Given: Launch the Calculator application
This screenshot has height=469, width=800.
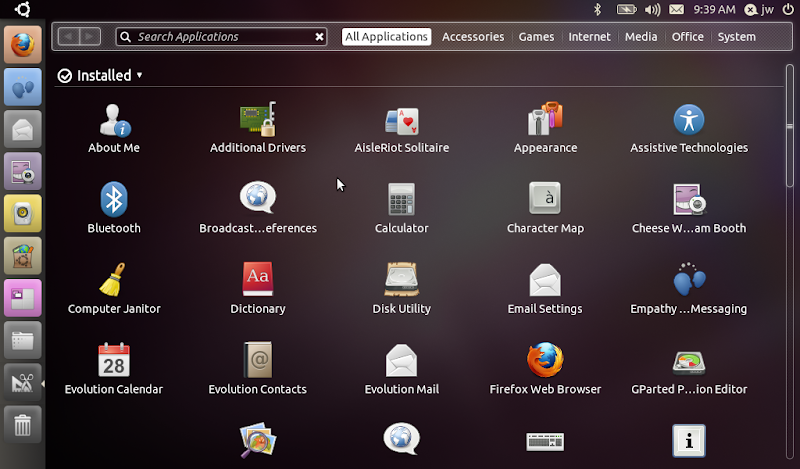Looking at the screenshot, I should (x=401, y=200).
